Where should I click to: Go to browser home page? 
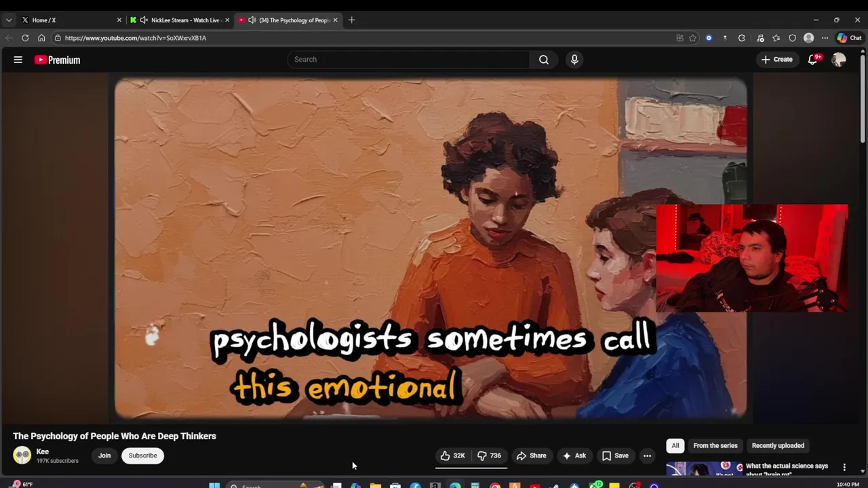[x=41, y=38]
